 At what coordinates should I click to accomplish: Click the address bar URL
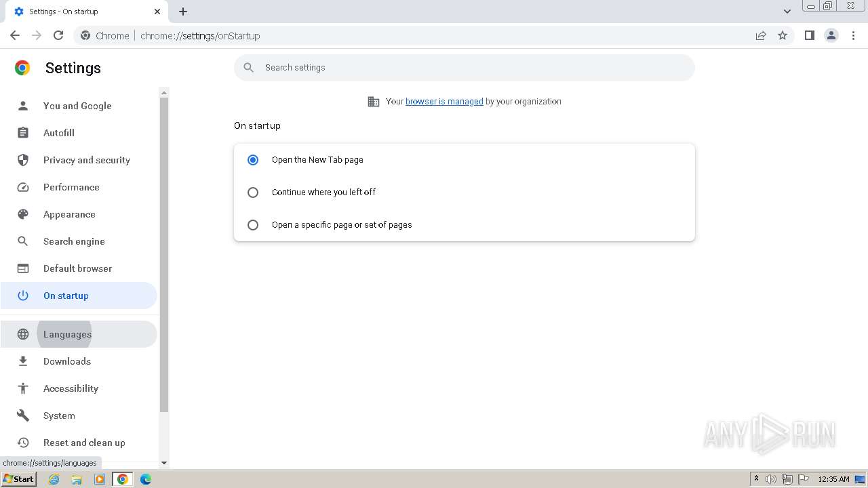(x=200, y=36)
